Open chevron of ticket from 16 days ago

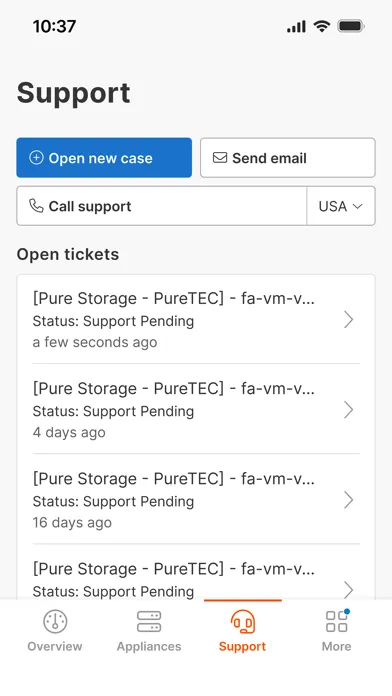tap(349, 500)
